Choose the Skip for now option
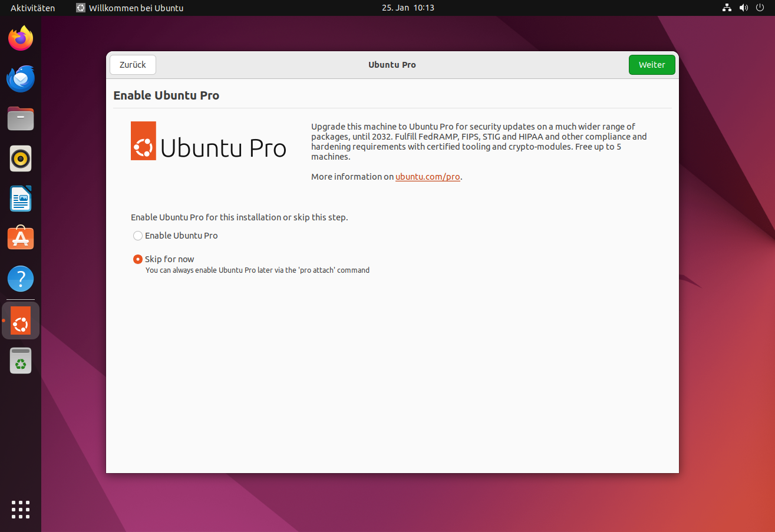This screenshot has height=532, width=775. 138,259
